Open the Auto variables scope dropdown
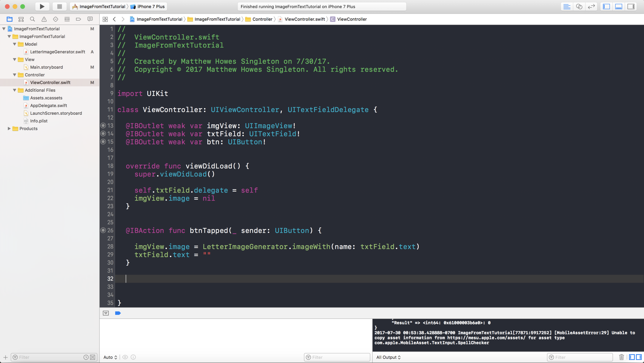 pyautogui.click(x=110, y=357)
